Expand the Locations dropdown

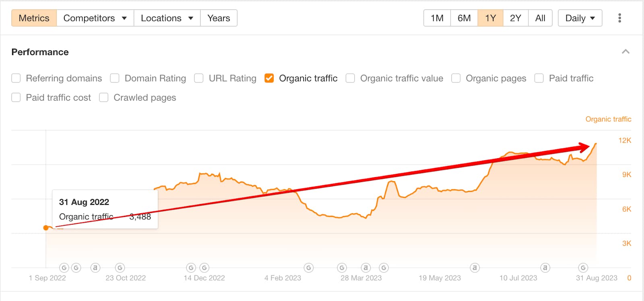pyautogui.click(x=167, y=18)
